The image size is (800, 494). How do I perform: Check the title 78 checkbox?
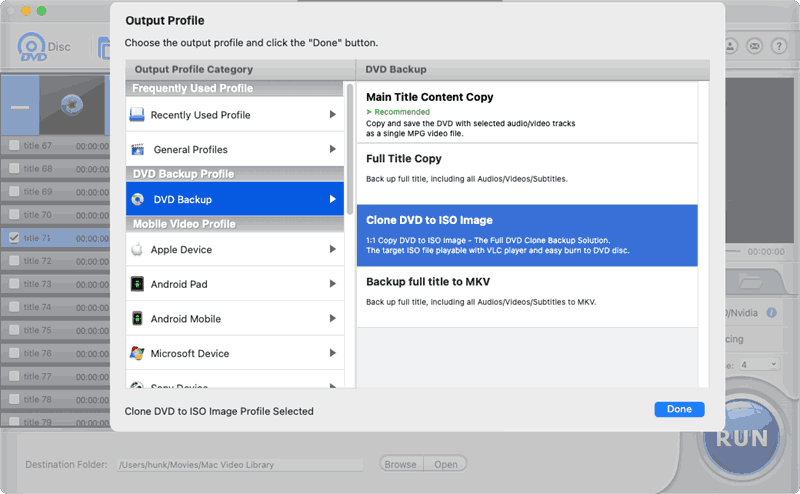click(14, 399)
